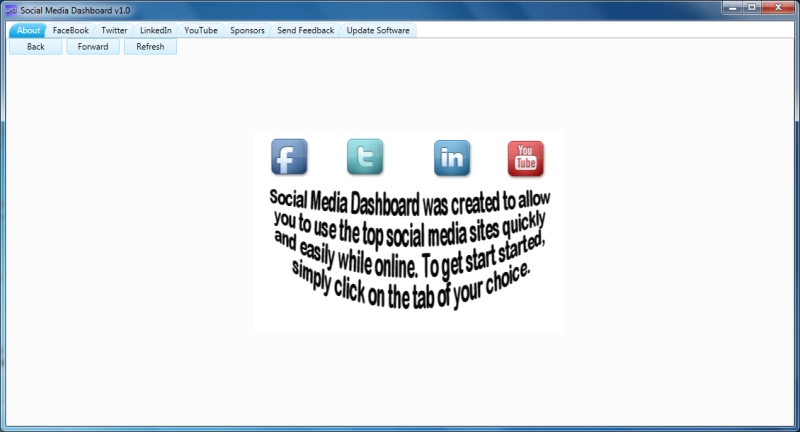Close the Social Media Dashboard window
Screen dimensions: 800x432
[778, 7]
